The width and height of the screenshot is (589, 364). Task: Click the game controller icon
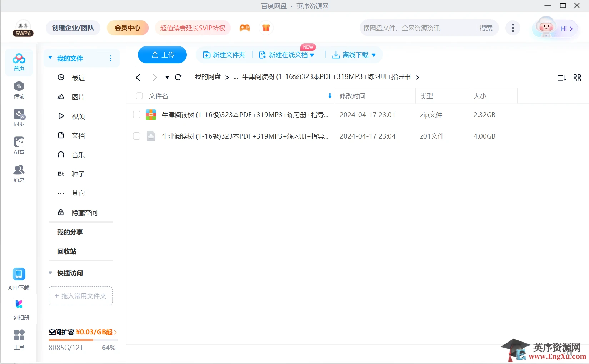(245, 28)
